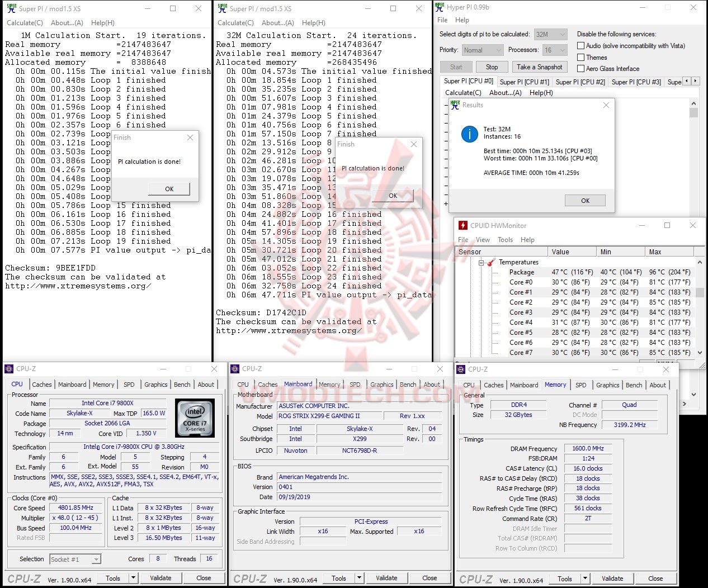This screenshot has height=588, width=708.
Task: Click Close in Memory CPU-Z window
Action: point(655,578)
